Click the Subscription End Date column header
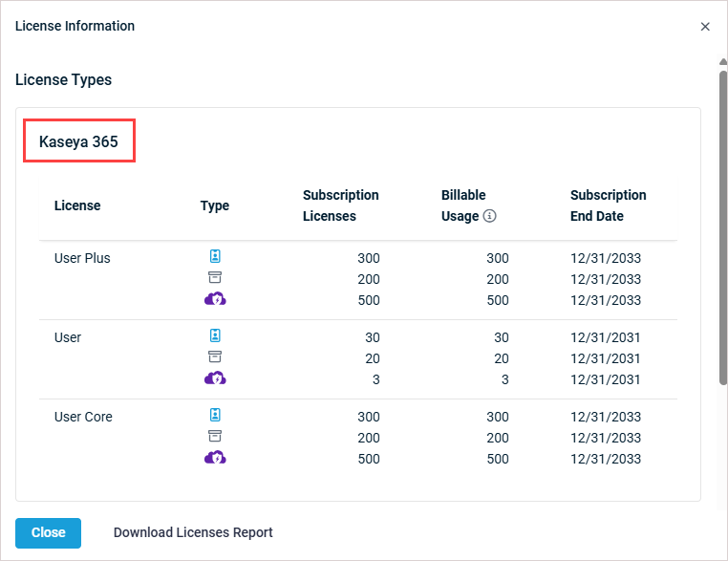The image size is (728, 561). (x=608, y=205)
